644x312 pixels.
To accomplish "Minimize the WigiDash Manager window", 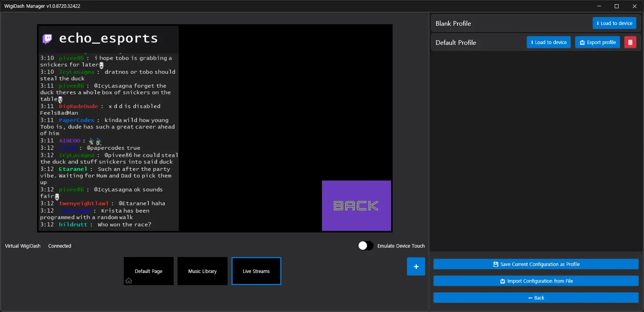I will 599,6.
